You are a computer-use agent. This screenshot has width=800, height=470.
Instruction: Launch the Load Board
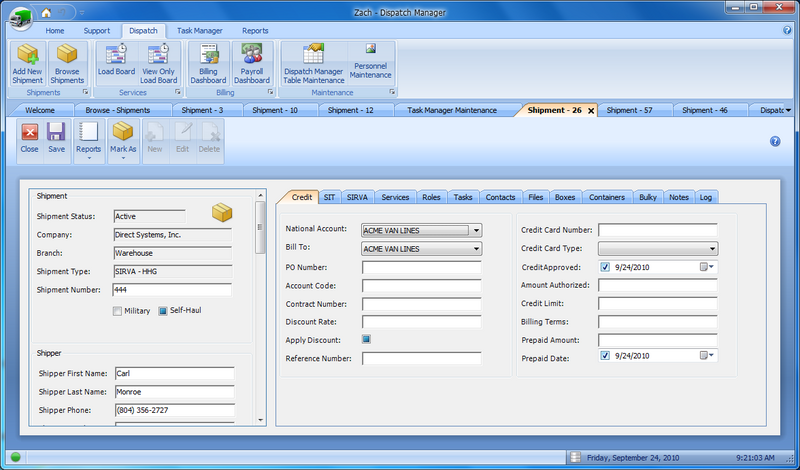tap(116, 64)
